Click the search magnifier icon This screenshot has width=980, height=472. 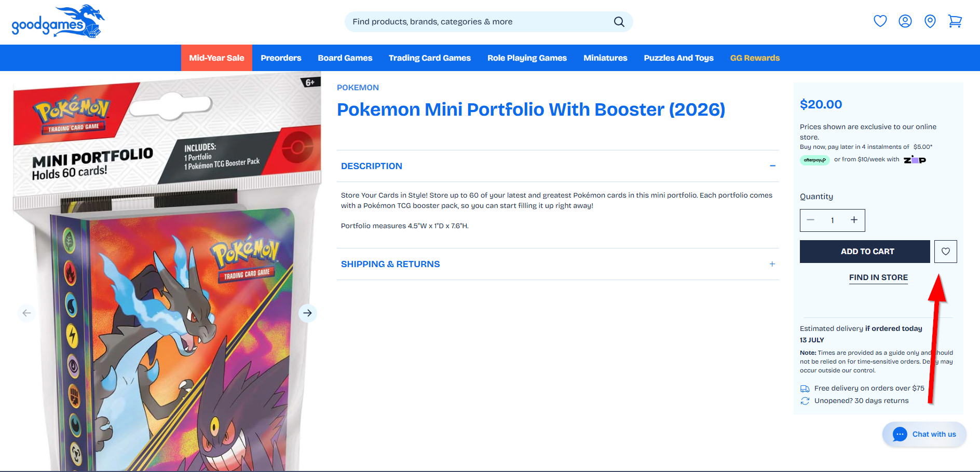[x=619, y=22]
